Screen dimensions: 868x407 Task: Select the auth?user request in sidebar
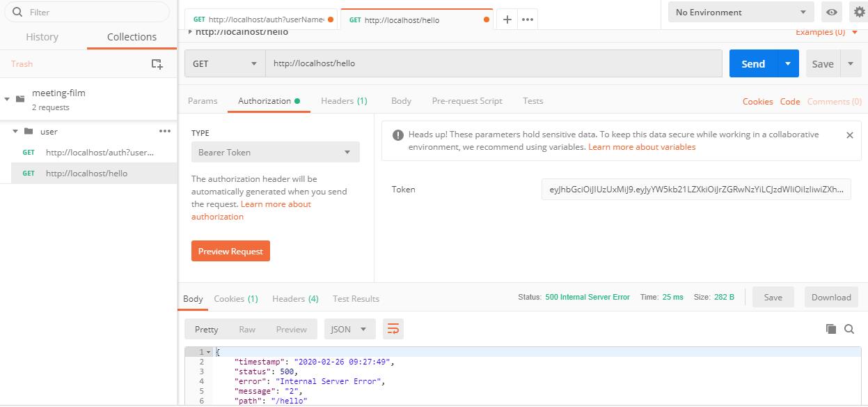click(x=94, y=152)
